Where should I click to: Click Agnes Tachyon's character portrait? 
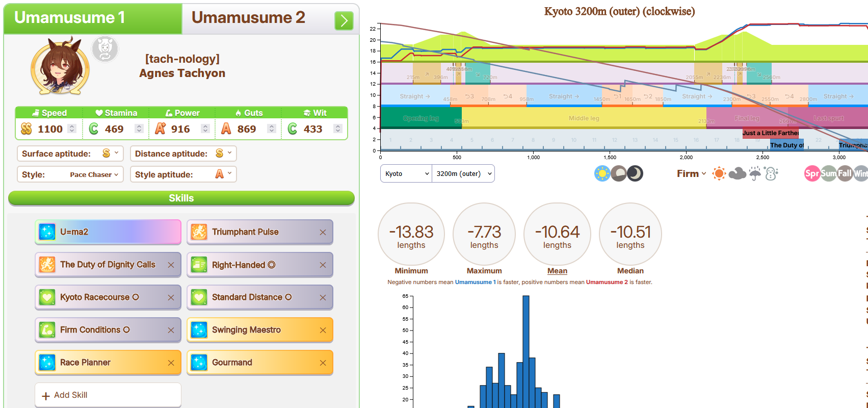(61, 66)
